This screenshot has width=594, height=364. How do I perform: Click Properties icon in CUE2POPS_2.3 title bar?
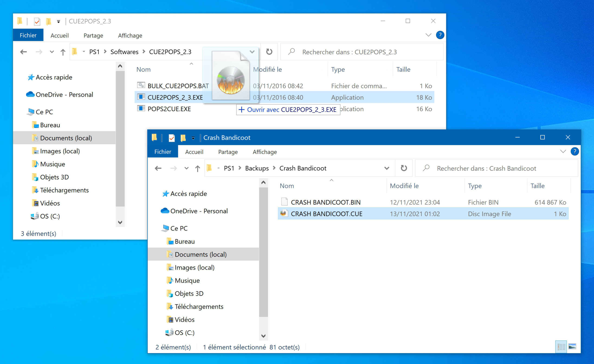click(37, 21)
